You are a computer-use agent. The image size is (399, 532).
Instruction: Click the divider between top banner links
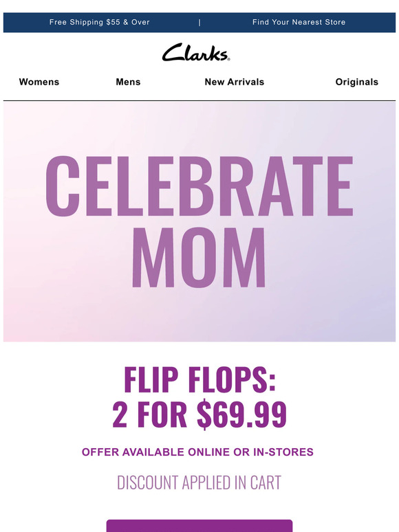[199, 23]
